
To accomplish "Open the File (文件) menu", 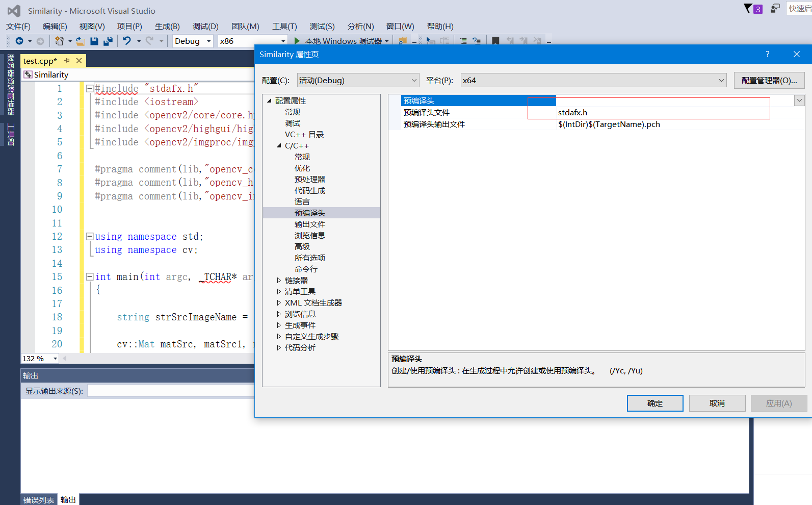I will (18, 26).
